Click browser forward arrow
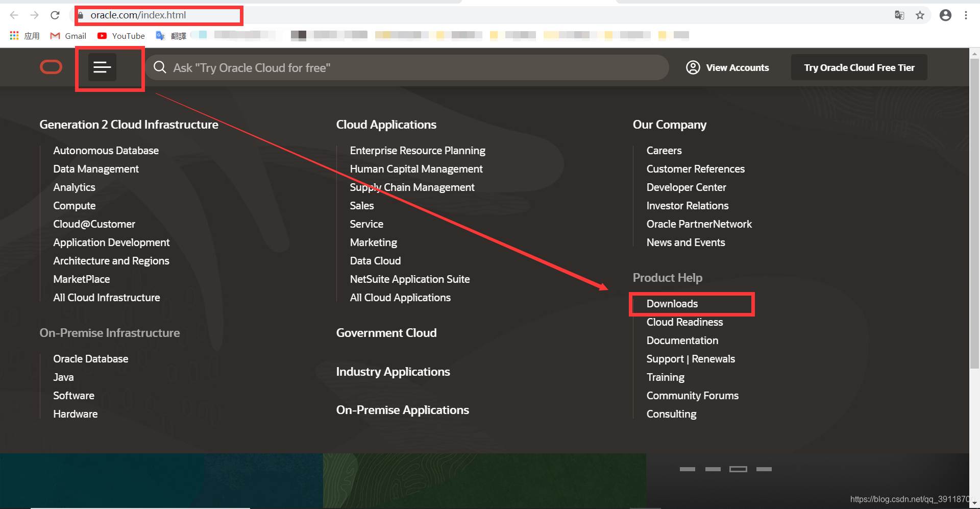 coord(34,15)
